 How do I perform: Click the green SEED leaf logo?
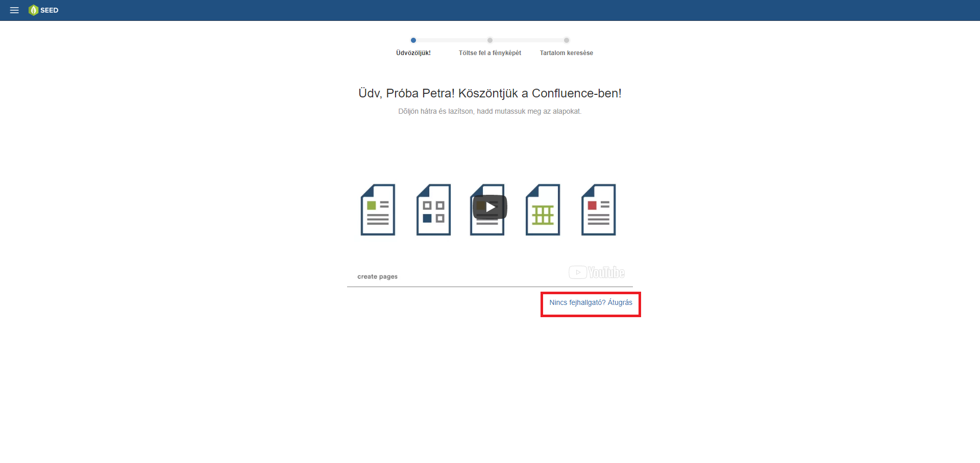tap(34, 10)
